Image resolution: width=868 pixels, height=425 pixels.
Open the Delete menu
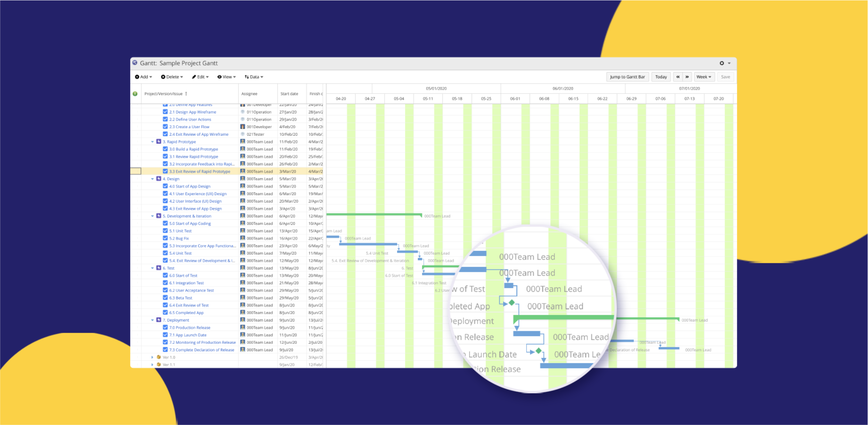(172, 77)
